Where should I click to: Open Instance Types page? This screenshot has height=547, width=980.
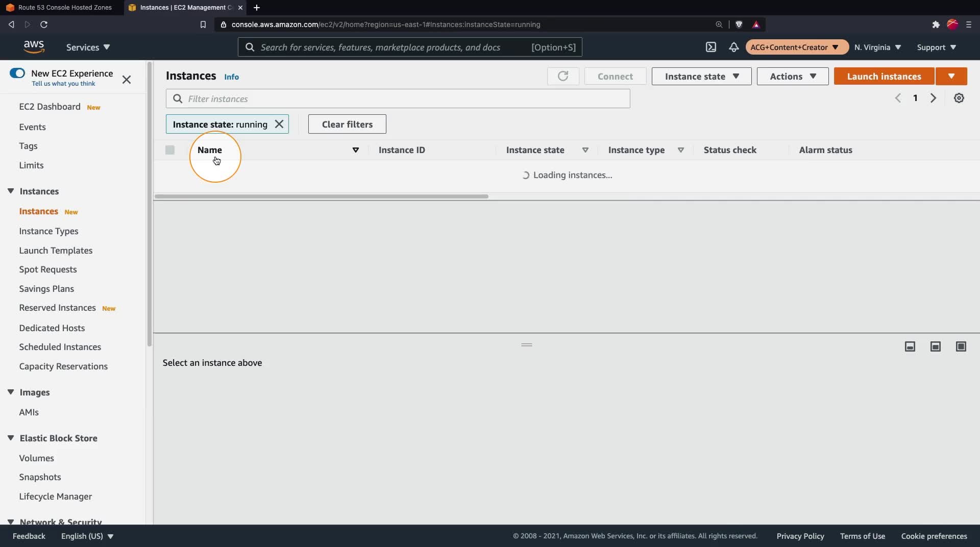click(x=48, y=231)
